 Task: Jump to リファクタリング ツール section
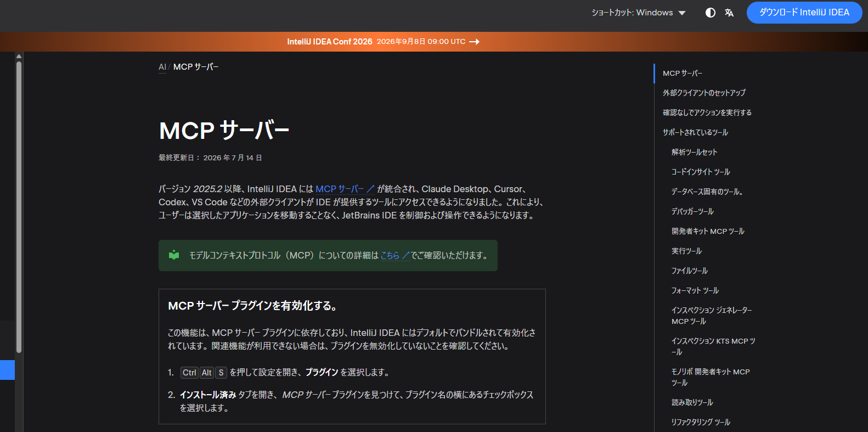point(701,423)
